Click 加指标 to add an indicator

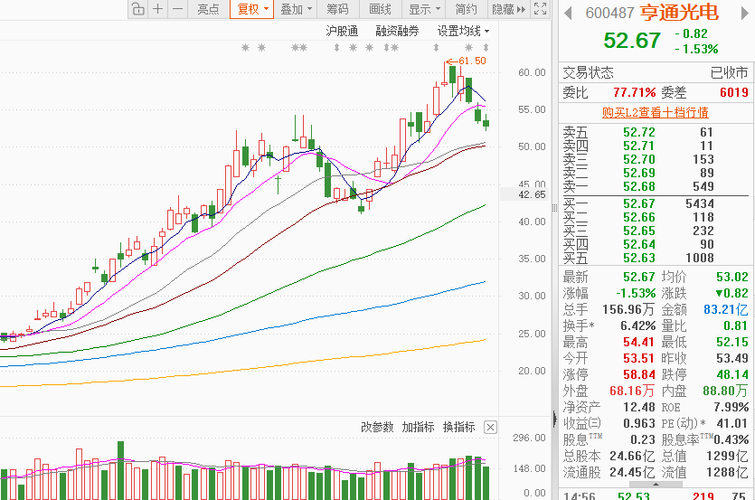tap(418, 427)
